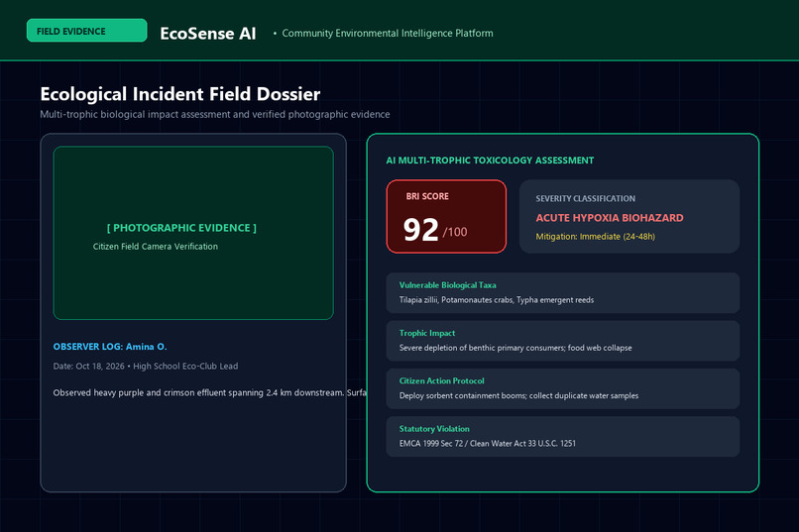Screen dimensions: 799x532
Task: Open the Photographic Evidence placeholder image
Action: [x=193, y=233]
